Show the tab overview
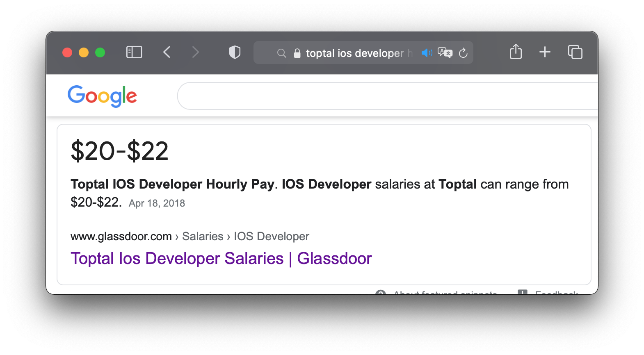Image resolution: width=644 pixels, height=355 pixels. point(575,52)
